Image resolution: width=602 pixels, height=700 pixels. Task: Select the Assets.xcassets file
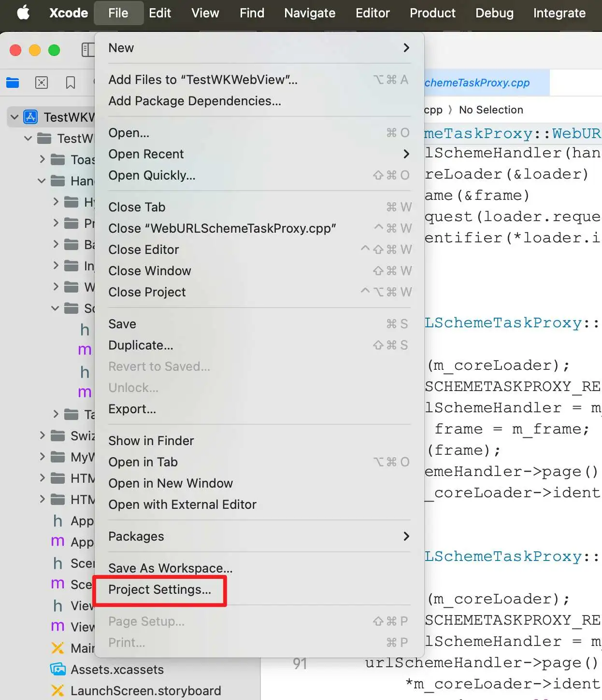pos(117,670)
